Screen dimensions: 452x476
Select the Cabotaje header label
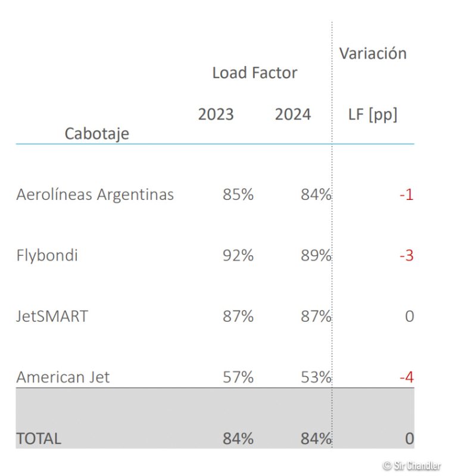(96, 133)
